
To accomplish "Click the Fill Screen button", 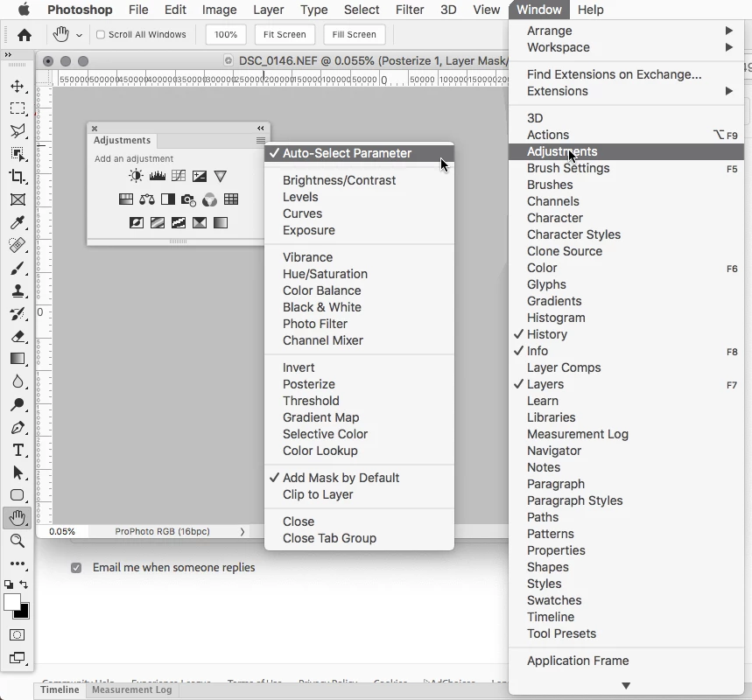I will click(x=355, y=34).
